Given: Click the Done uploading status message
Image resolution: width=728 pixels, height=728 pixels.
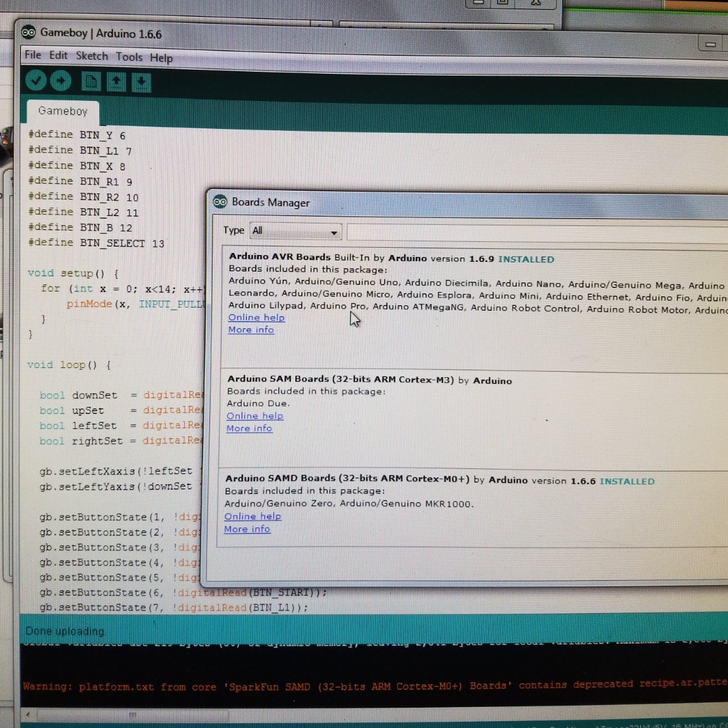Looking at the screenshot, I should 65,631.
